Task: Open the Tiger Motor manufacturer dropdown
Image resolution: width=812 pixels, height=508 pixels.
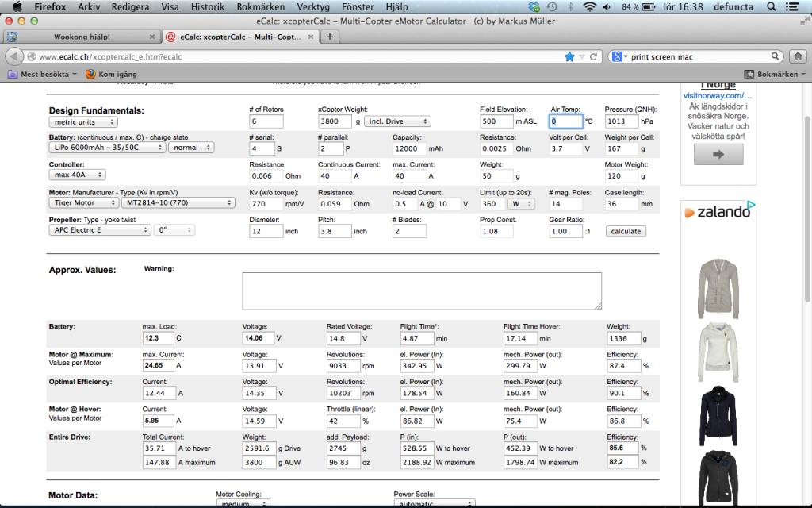Action: pyautogui.click(x=84, y=202)
